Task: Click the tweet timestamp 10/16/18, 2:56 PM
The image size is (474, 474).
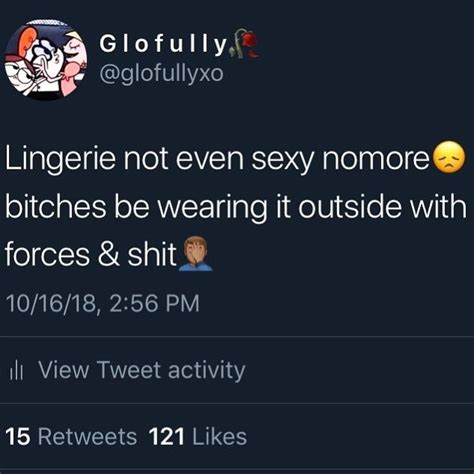Action: tap(103, 303)
